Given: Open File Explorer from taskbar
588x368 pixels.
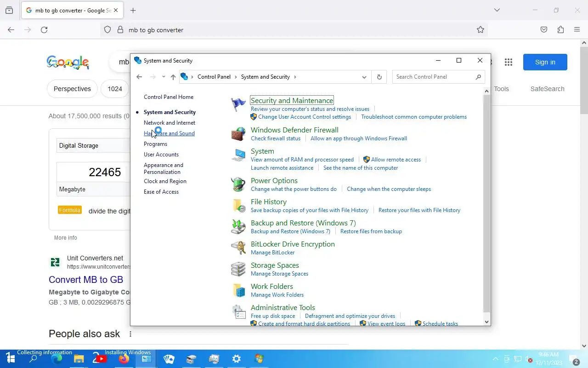Looking at the screenshot, I should tap(79, 359).
